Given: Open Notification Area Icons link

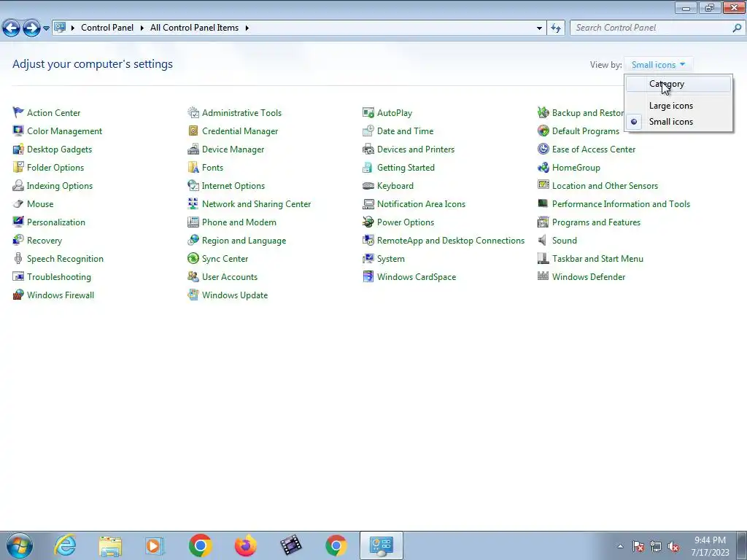Looking at the screenshot, I should [x=421, y=204].
